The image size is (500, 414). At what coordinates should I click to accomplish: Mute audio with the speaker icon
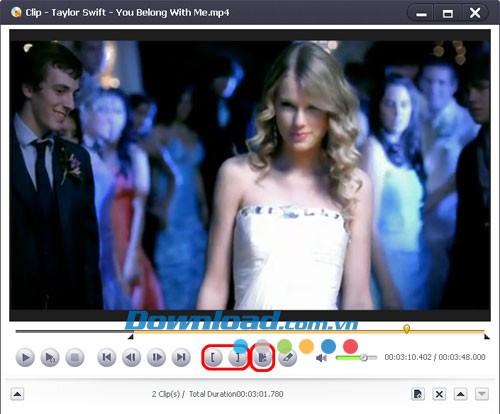point(321,358)
